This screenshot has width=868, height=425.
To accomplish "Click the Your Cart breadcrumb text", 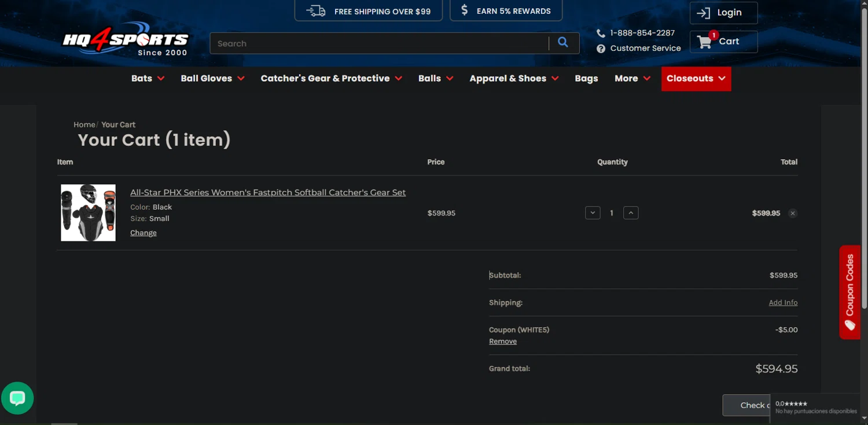I will pyautogui.click(x=119, y=124).
